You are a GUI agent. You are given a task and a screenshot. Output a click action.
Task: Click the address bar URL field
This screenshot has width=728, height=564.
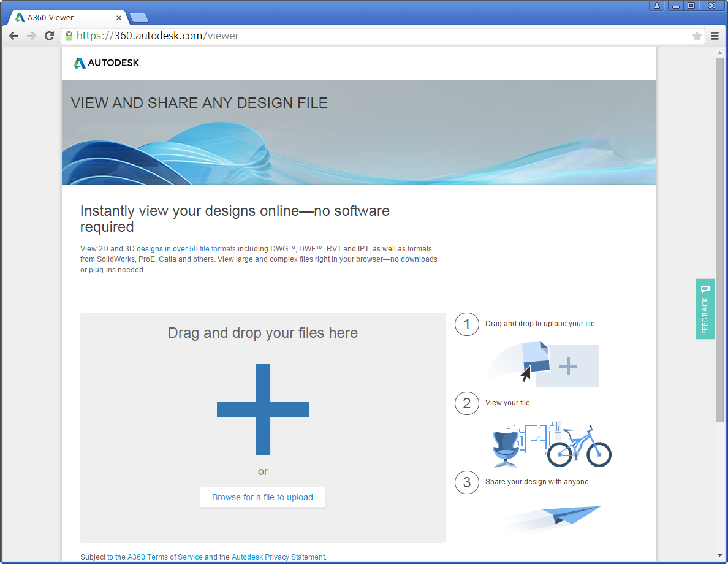pyautogui.click(x=380, y=36)
